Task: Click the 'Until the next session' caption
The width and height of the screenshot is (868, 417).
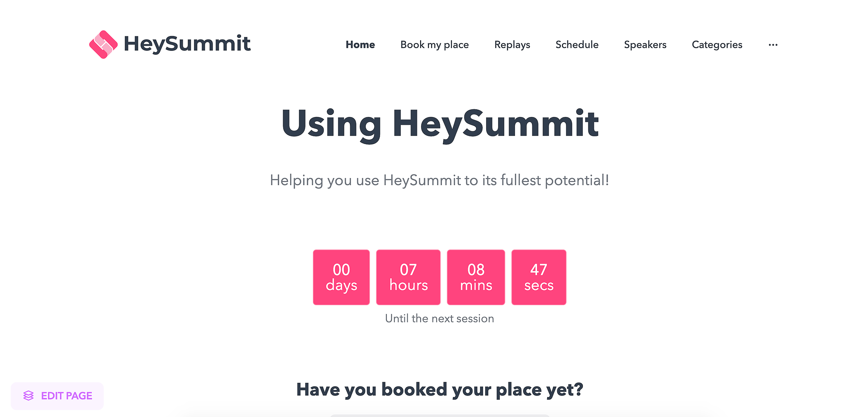Action: pyautogui.click(x=439, y=318)
